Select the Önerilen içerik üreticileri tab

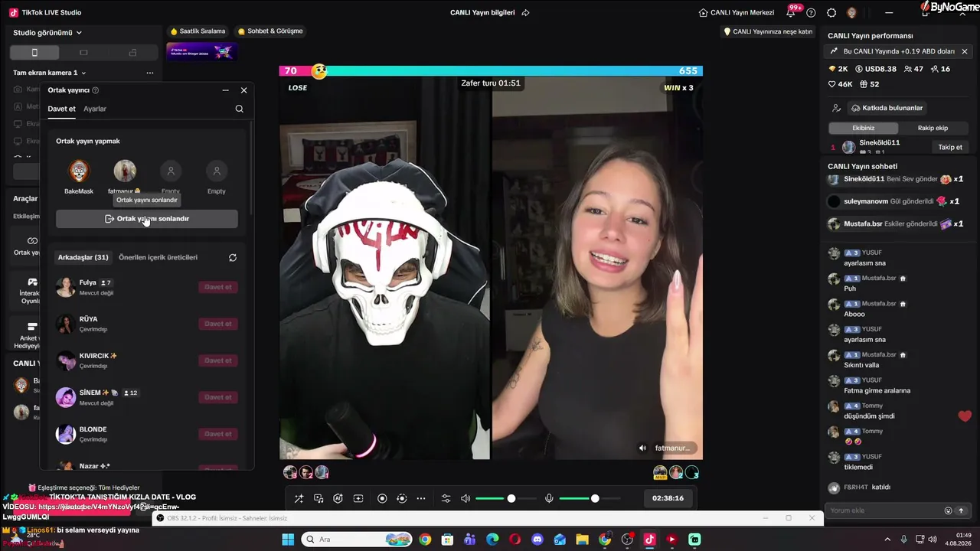tap(156, 257)
